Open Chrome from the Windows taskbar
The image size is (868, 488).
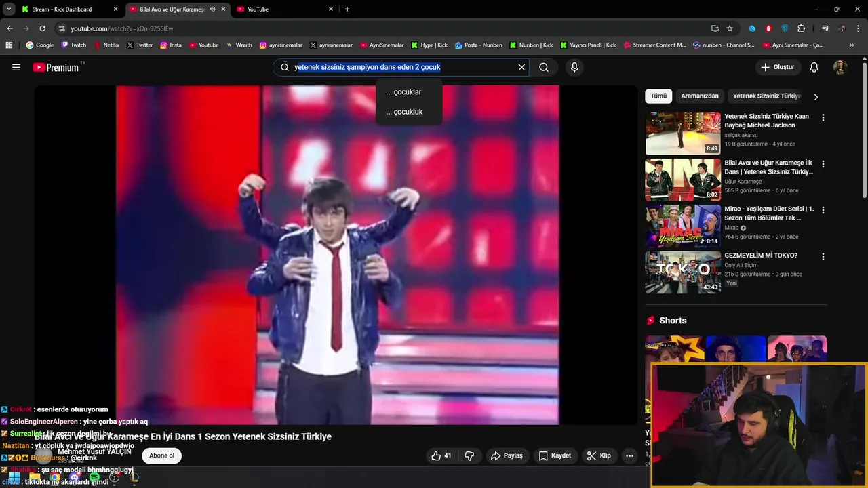tap(54, 478)
